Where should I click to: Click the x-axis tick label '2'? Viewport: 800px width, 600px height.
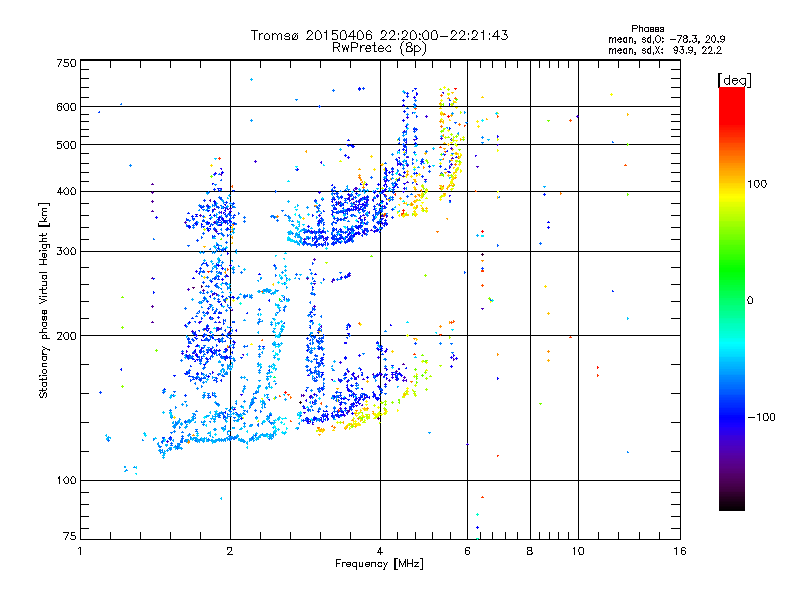[230, 551]
